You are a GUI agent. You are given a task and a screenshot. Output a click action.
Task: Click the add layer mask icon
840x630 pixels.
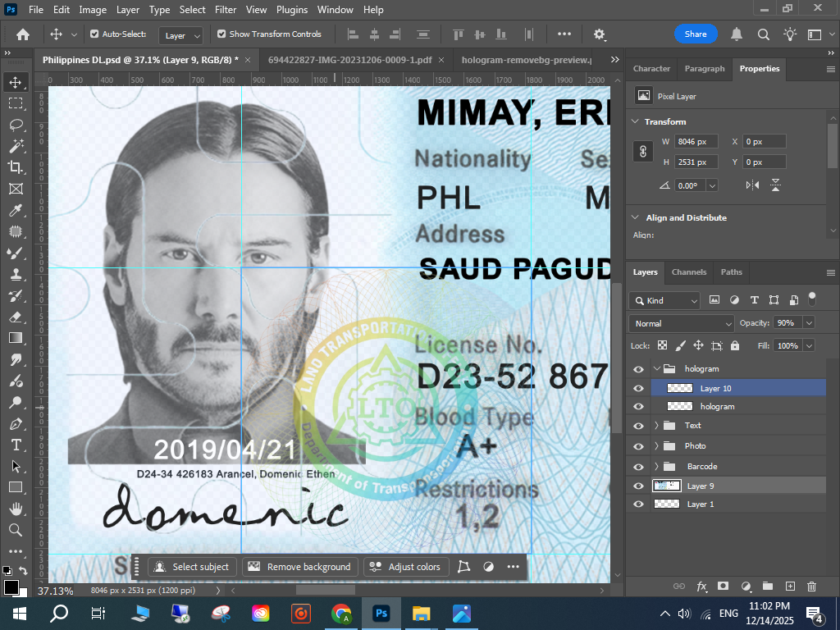723,587
